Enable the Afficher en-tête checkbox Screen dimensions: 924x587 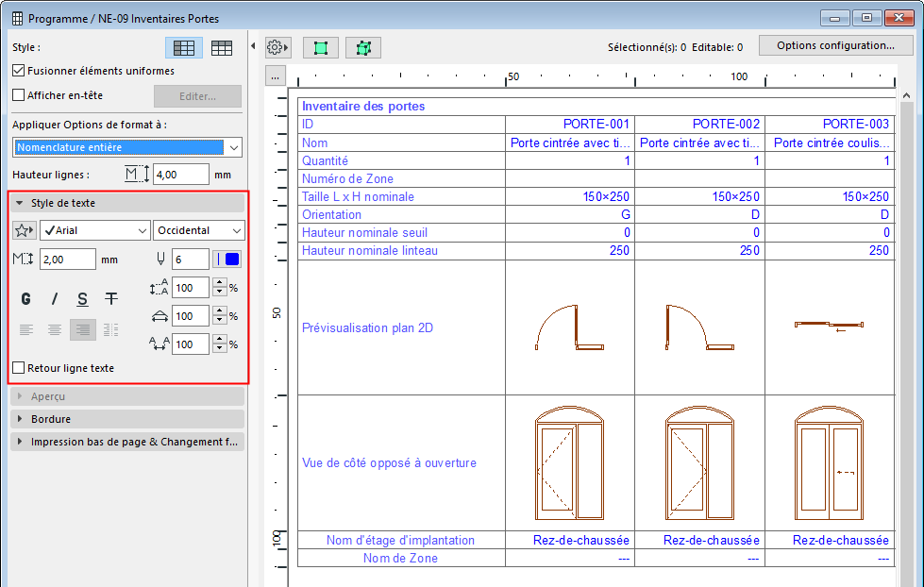pyautogui.click(x=18, y=95)
